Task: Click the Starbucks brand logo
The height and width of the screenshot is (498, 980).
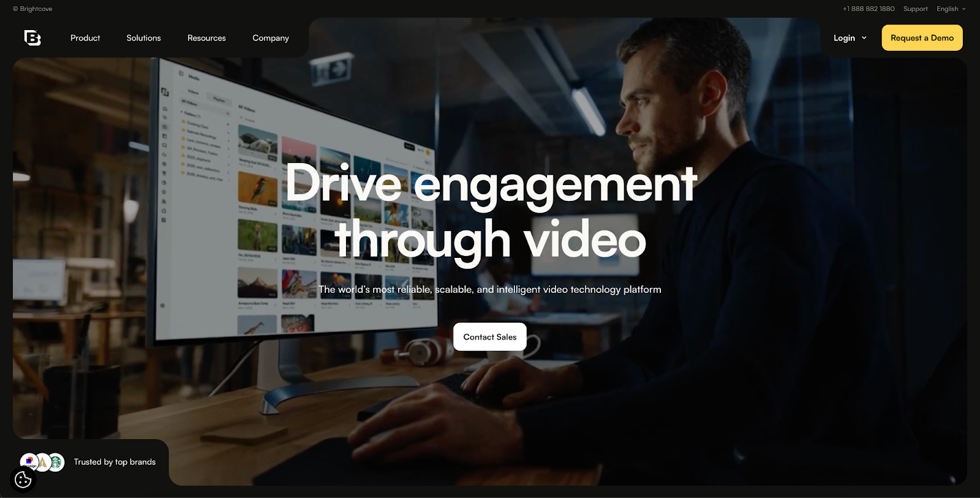Action: pos(56,462)
